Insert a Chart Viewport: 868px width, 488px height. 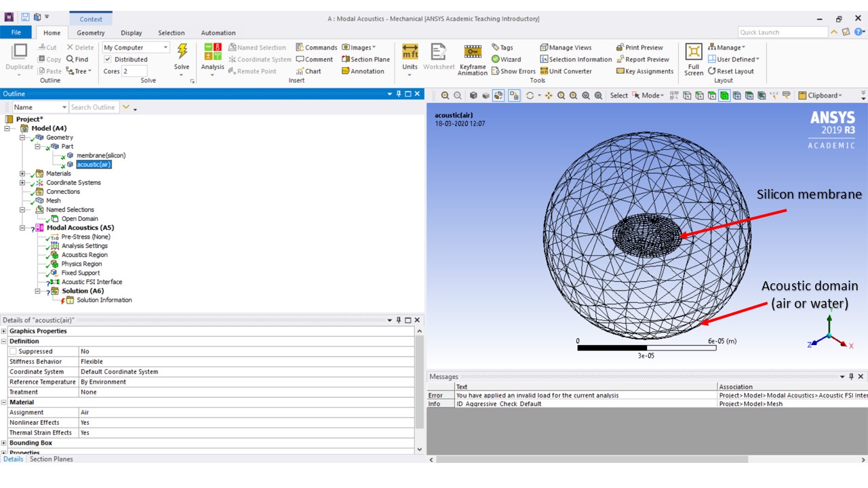309,71
